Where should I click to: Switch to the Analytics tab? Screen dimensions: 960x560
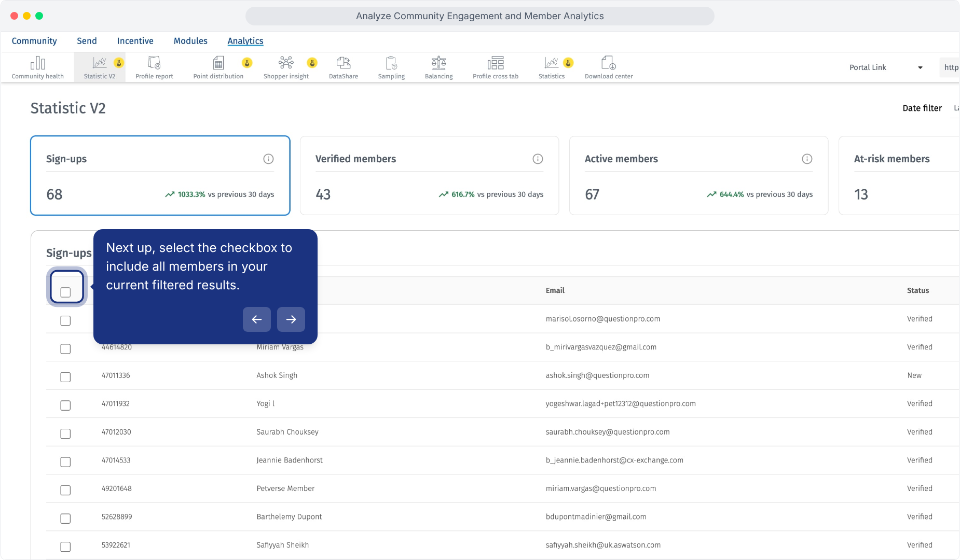(x=245, y=41)
